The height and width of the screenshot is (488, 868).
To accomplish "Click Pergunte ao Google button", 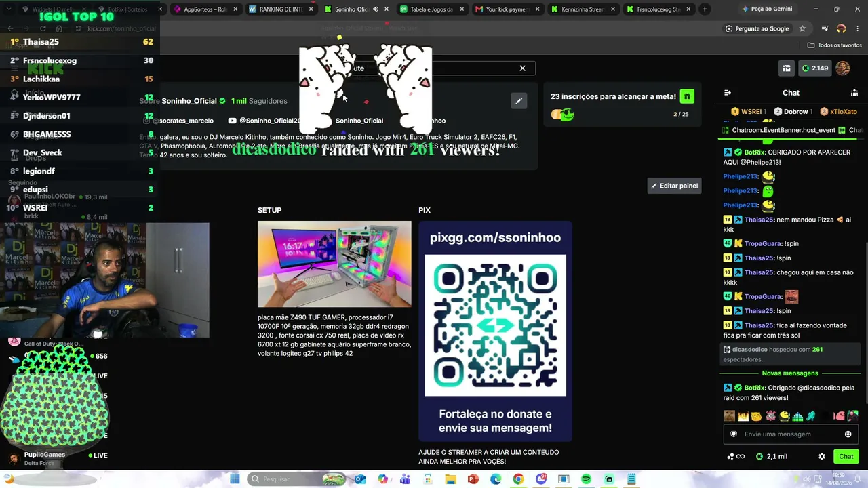I will point(757,28).
